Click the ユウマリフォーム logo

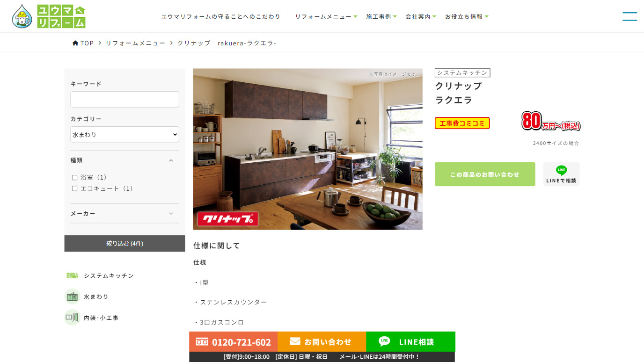tap(49, 16)
